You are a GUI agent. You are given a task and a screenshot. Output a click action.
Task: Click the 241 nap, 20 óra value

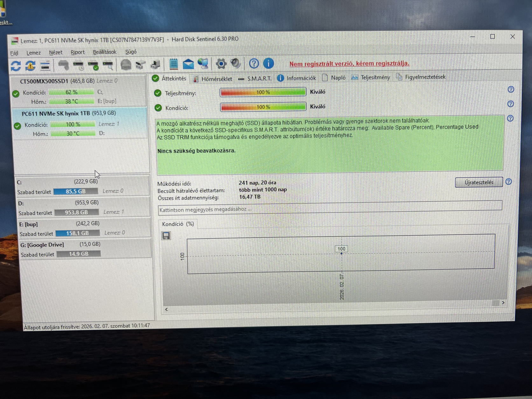pos(257,183)
